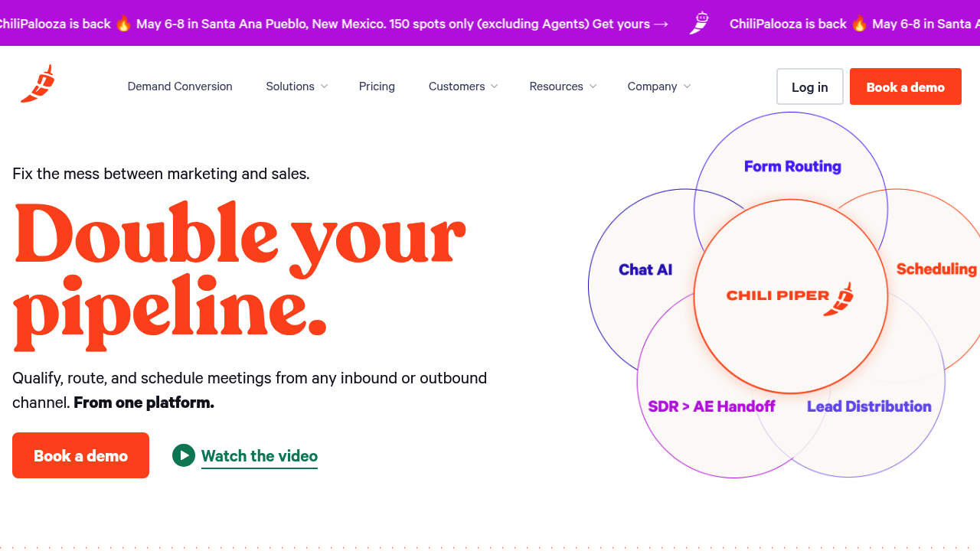Screen dimensions: 980x551
Task: Click the Log in button
Action: pyautogui.click(x=809, y=86)
